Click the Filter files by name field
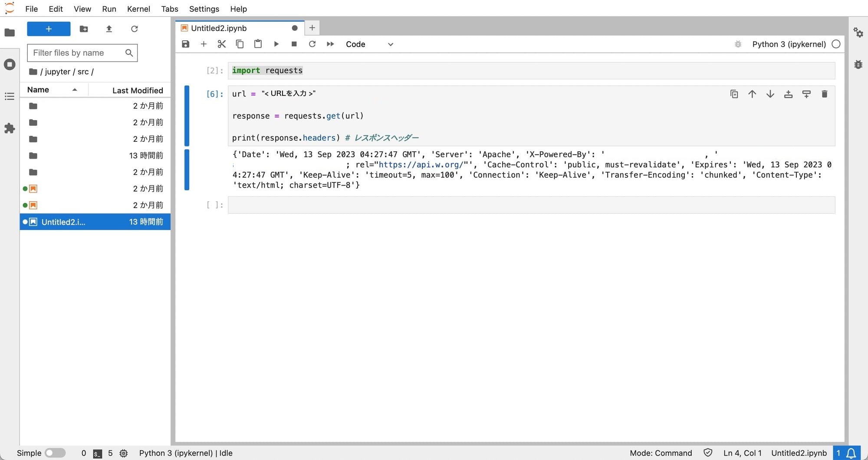868x460 pixels. pos(77,53)
